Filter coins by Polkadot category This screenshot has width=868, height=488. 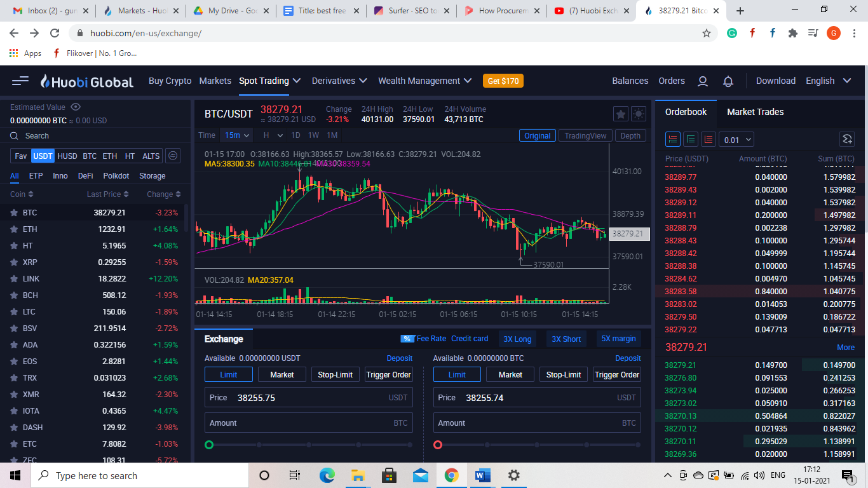coord(116,176)
